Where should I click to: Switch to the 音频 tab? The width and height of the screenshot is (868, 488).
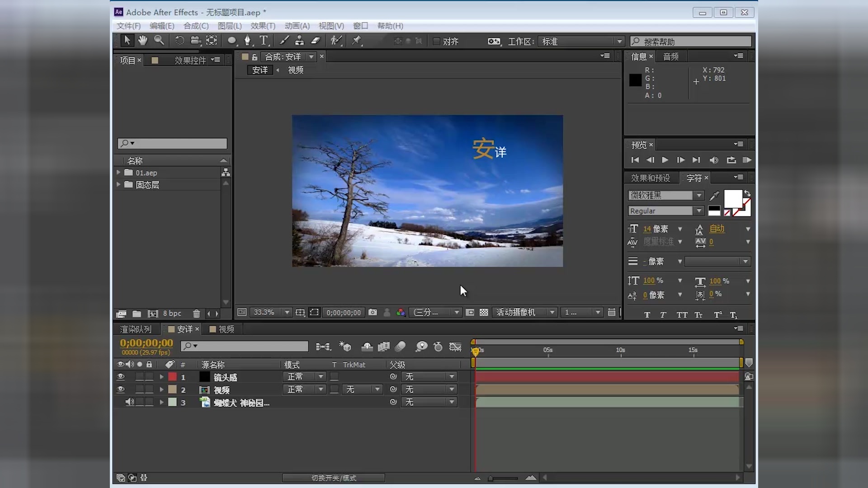coord(671,56)
